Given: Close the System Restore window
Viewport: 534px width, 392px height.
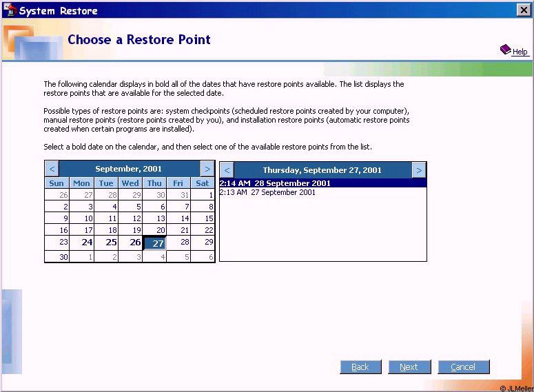Looking at the screenshot, I should click(524, 10).
